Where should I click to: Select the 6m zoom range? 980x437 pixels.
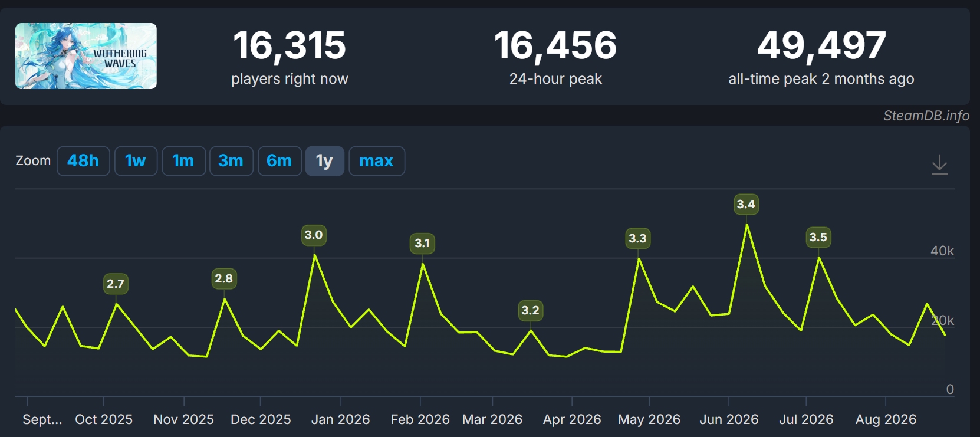click(x=279, y=161)
